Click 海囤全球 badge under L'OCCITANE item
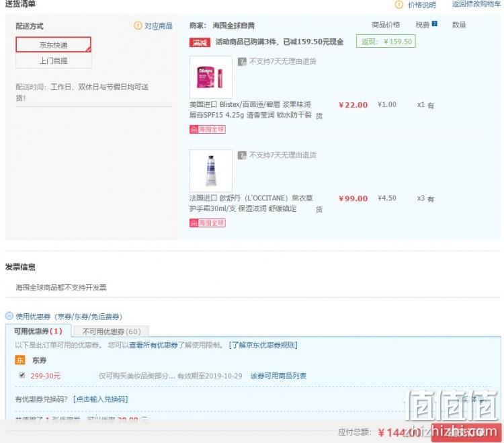504x443 pixels. pos(208,223)
